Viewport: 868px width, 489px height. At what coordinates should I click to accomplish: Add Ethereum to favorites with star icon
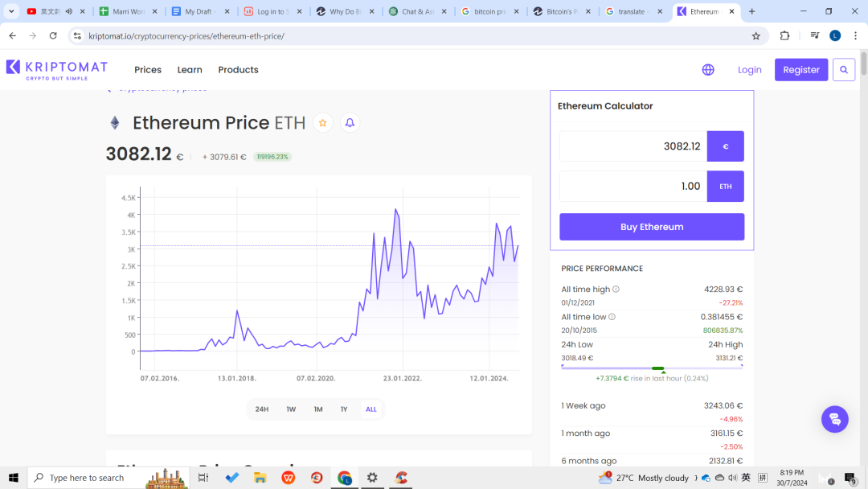(323, 123)
